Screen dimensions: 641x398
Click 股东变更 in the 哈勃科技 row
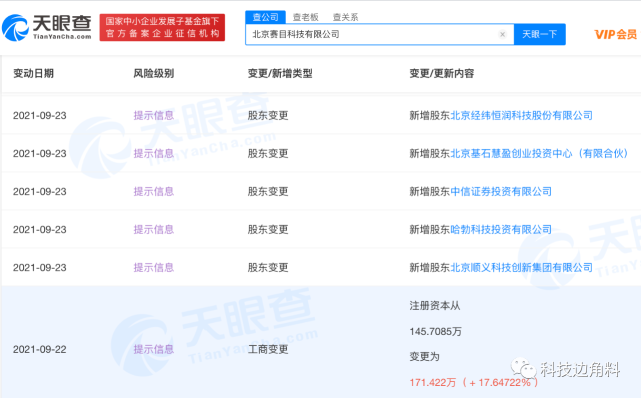tap(268, 230)
